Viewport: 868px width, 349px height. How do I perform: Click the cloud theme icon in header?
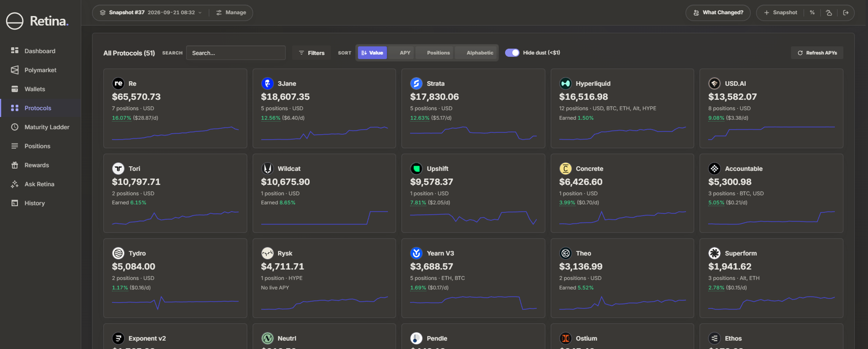point(829,13)
